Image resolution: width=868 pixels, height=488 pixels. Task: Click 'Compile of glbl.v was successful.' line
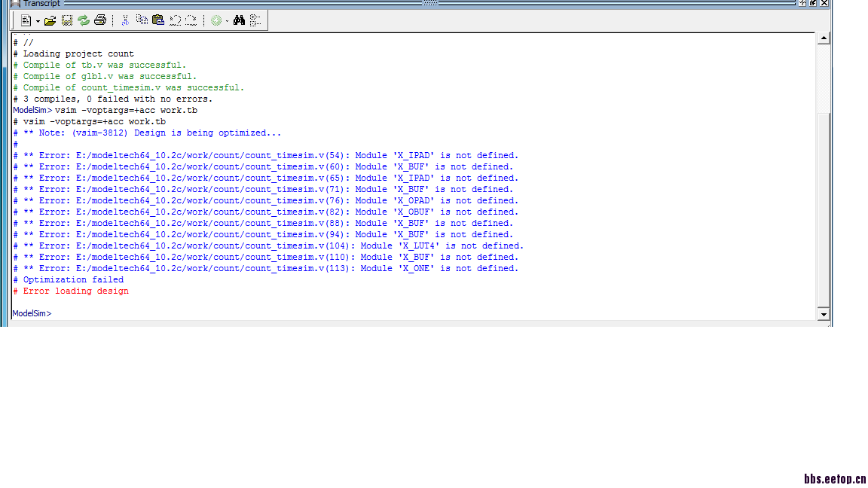click(x=105, y=76)
